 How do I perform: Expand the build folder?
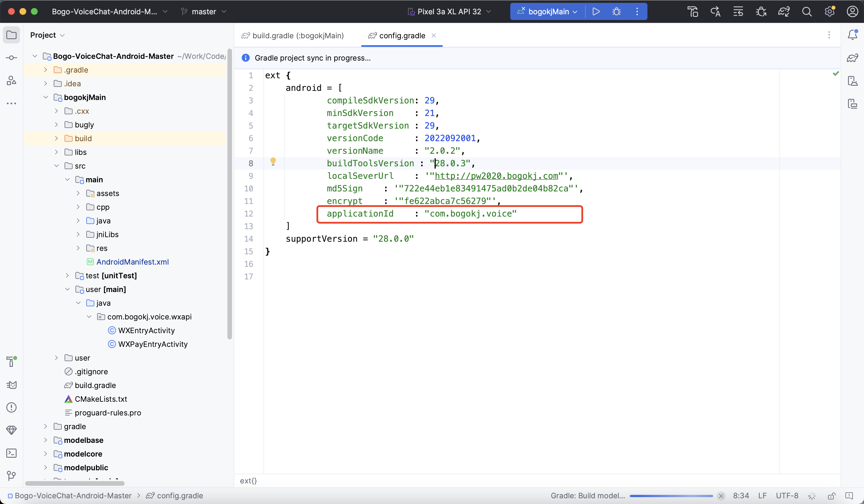[x=57, y=138]
